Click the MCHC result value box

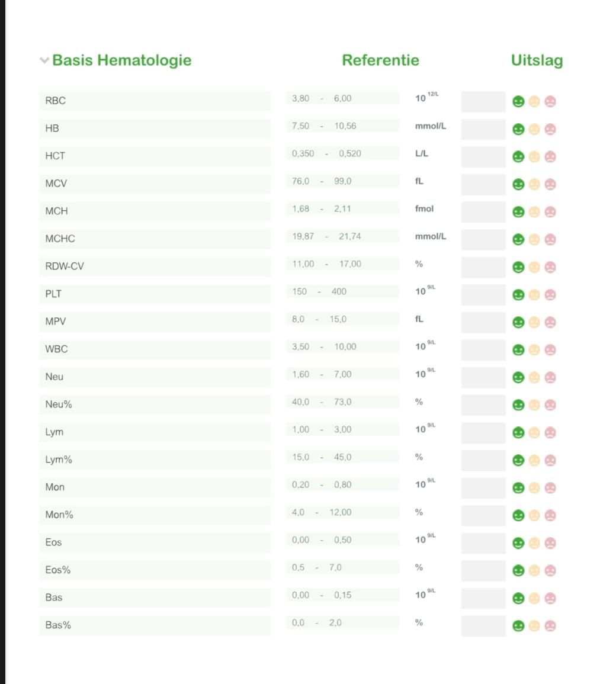click(x=483, y=239)
